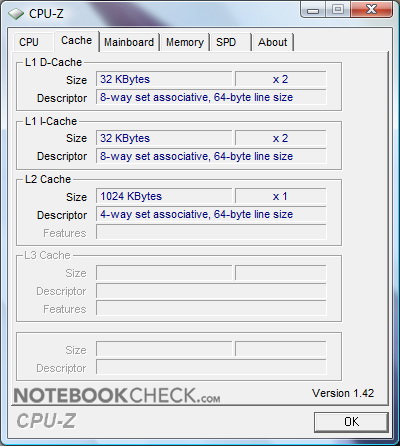Show the About tab

[x=272, y=42]
